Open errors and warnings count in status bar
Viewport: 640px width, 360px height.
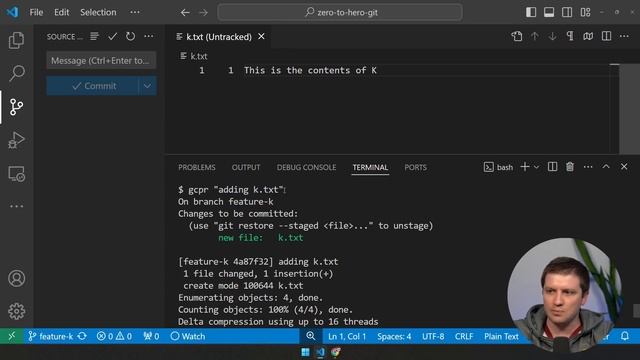tap(114, 336)
